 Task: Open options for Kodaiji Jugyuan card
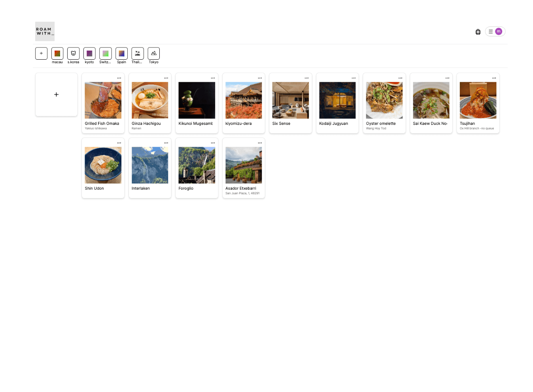pos(353,78)
